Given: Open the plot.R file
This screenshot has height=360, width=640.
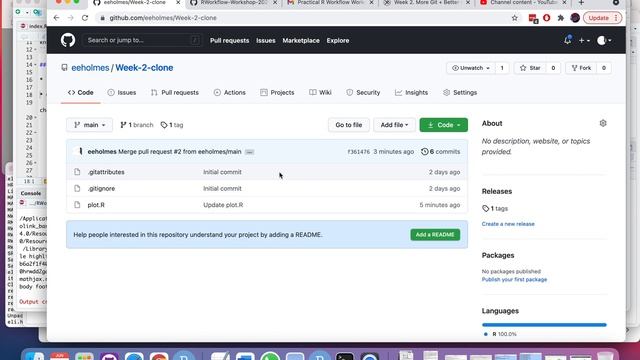Looking at the screenshot, I should click(x=96, y=205).
